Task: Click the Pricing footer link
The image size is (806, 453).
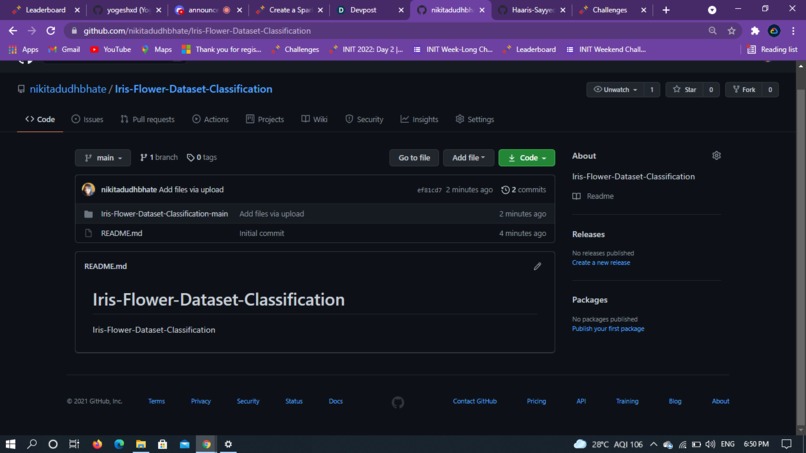Action: [536, 401]
